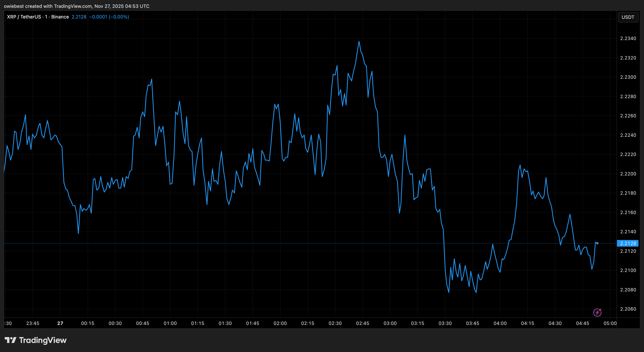
Task: Click the XRP / TetherUS symbol title
Action: [24, 17]
